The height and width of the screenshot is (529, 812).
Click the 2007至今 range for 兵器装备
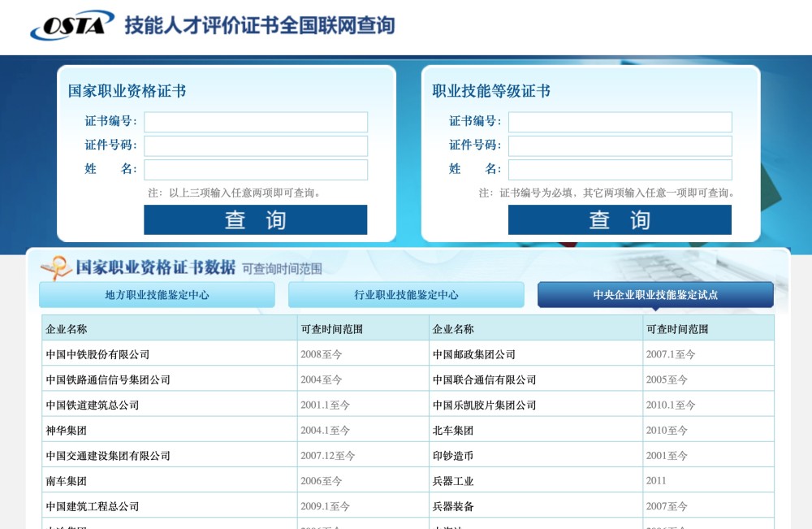click(x=667, y=507)
